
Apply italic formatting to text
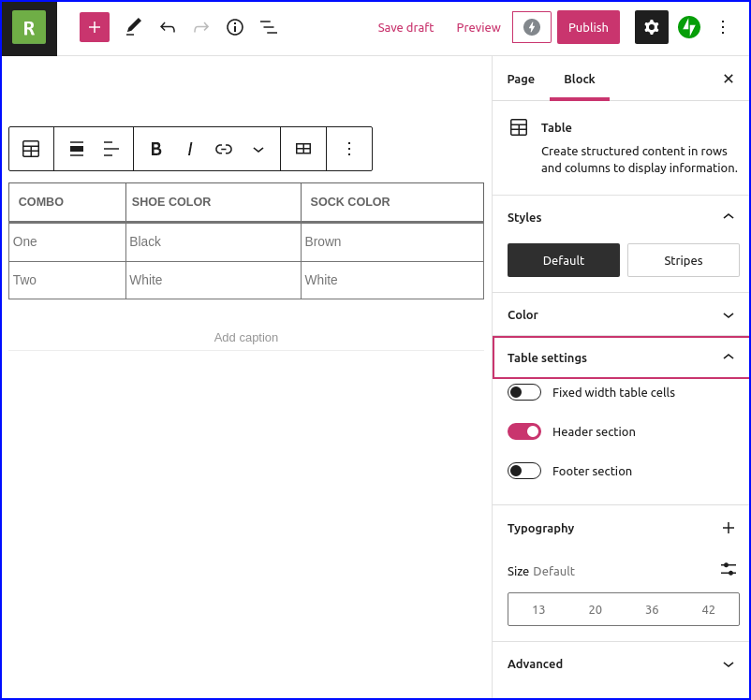point(190,149)
